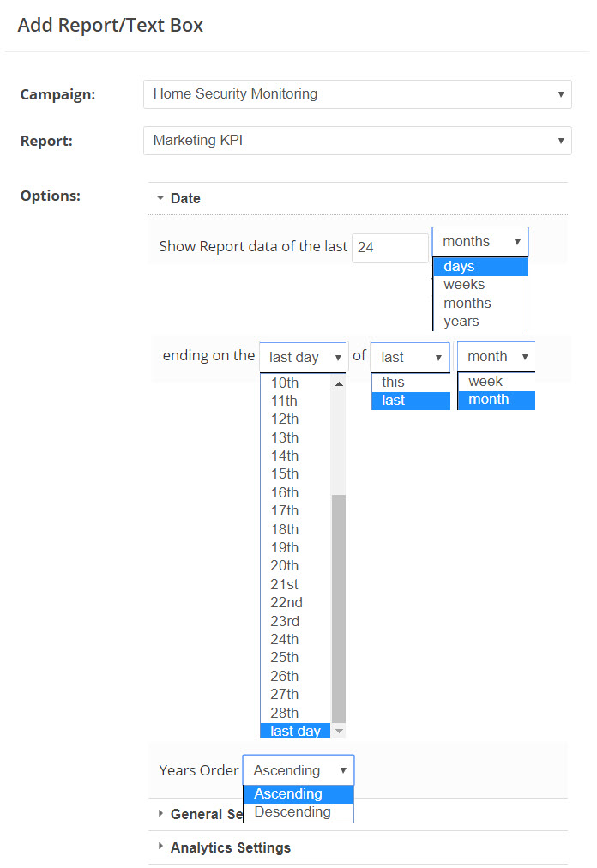Open the Report dropdown showing Marketing KPI

point(357,140)
